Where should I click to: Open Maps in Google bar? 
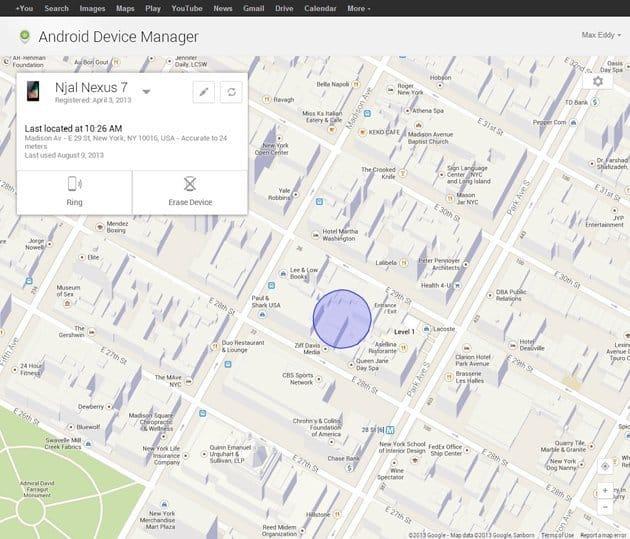[125, 8]
